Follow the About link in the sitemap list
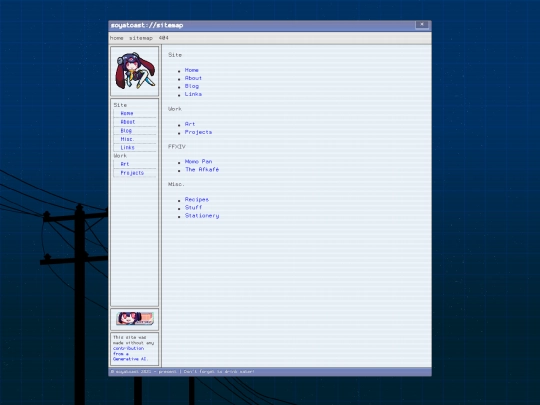 pyautogui.click(x=193, y=78)
